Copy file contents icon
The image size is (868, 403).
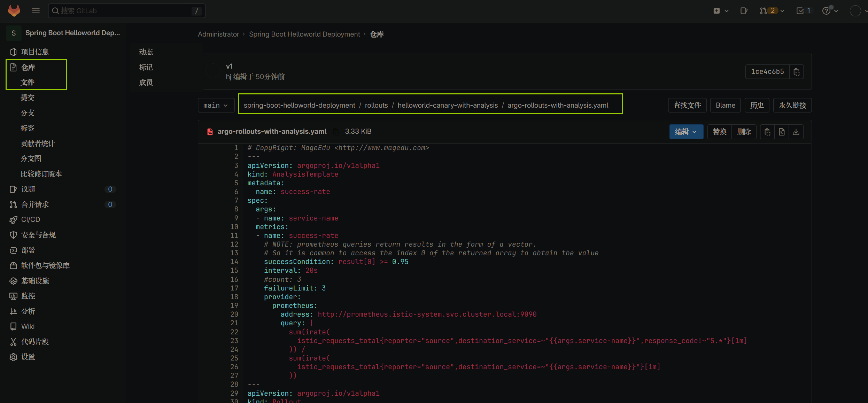767,132
